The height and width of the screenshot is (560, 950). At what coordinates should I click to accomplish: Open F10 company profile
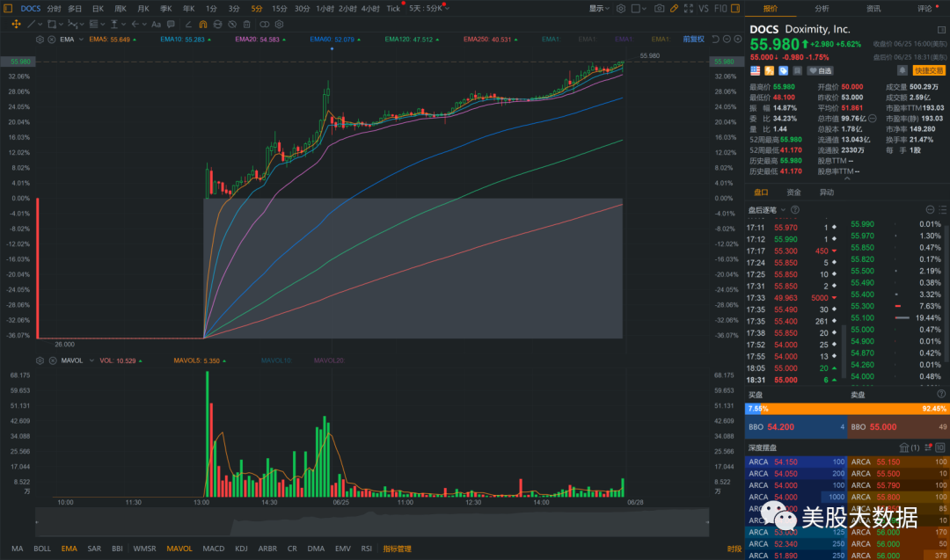tap(720, 9)
